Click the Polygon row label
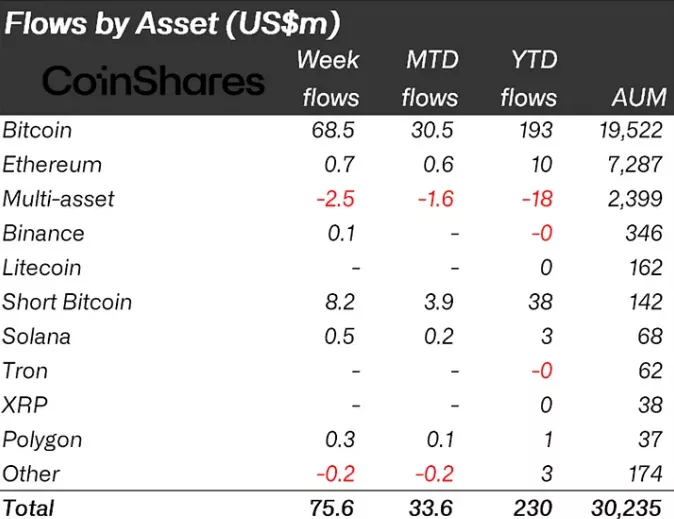674x519 pixels. pos(42,439)
